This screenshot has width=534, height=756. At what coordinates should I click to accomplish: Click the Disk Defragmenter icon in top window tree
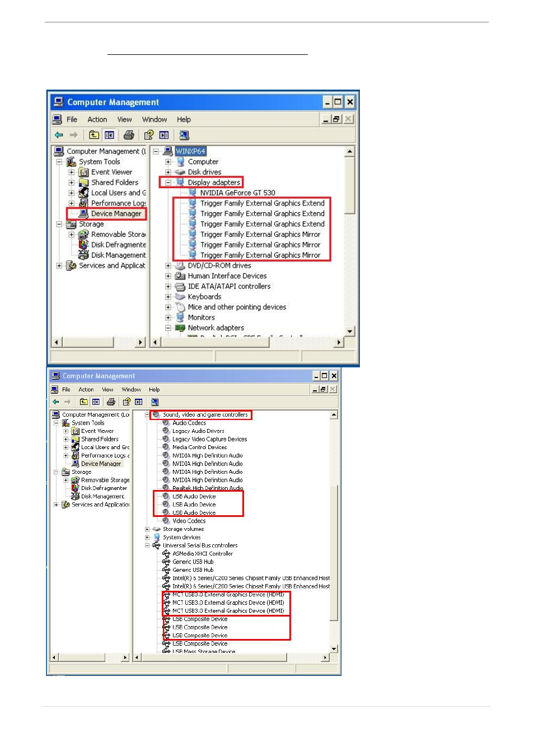83,245
